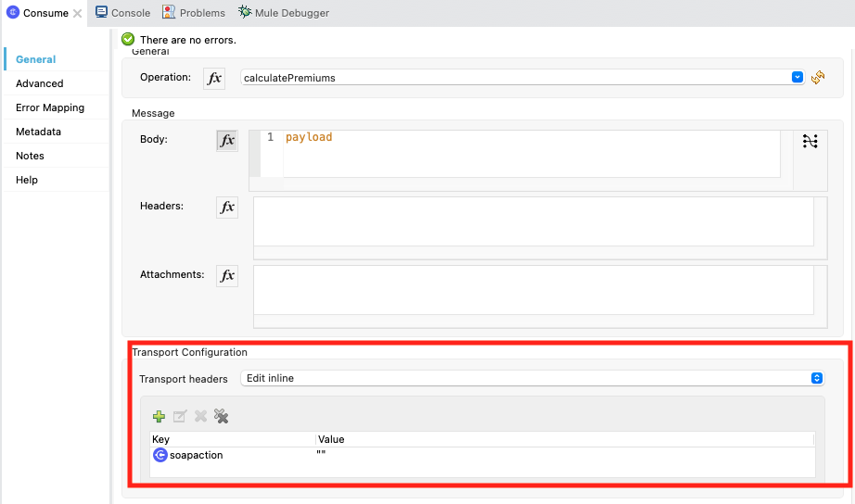Click the delete header X icon
855x504 pixels.
coord(200,416)
